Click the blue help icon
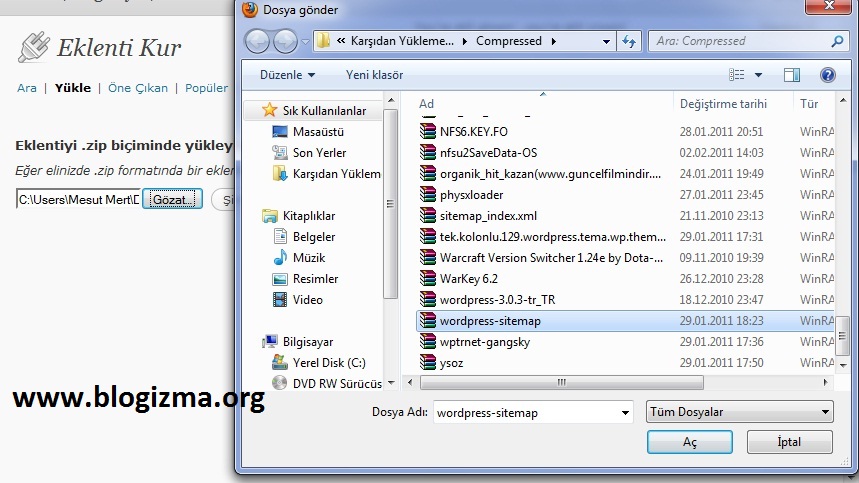Screen dimensions: 859x483 (x=828, y=75)
